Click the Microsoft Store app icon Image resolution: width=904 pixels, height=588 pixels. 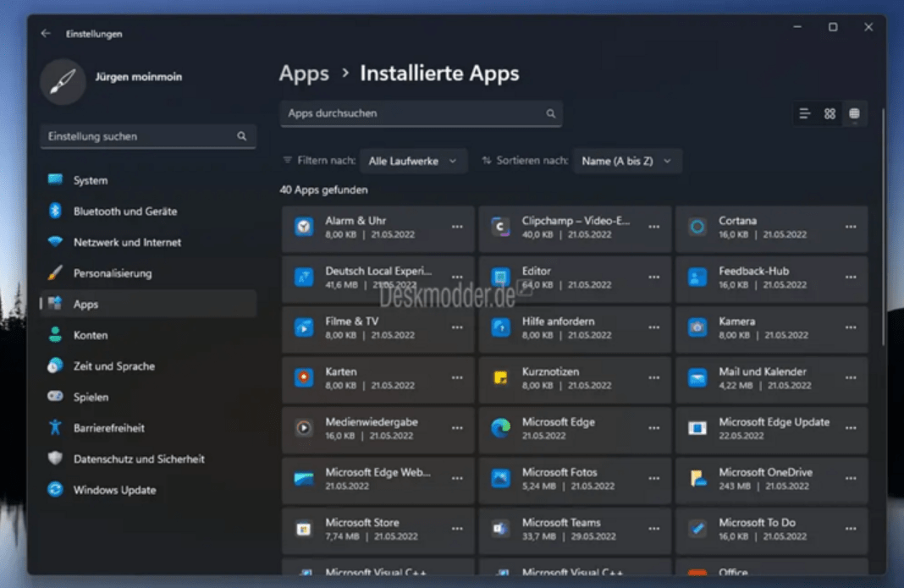(x=303, y=530)
